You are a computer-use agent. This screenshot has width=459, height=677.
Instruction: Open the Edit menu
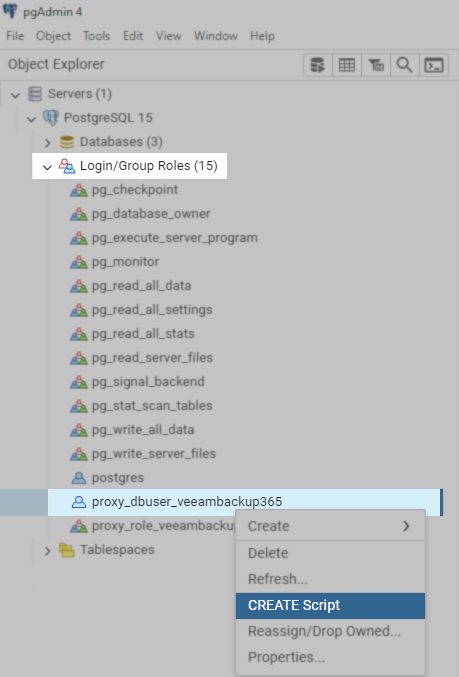coord(133,36)
